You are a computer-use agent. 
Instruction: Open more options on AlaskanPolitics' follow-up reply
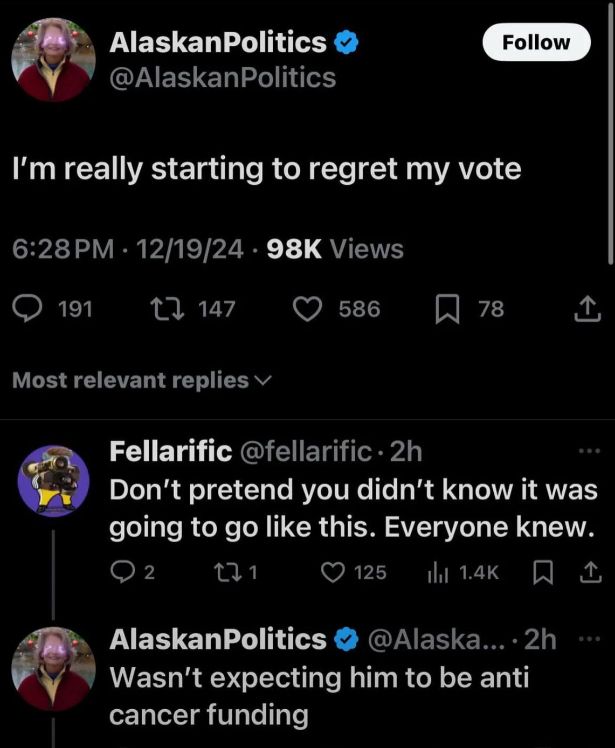pos(588,639)
